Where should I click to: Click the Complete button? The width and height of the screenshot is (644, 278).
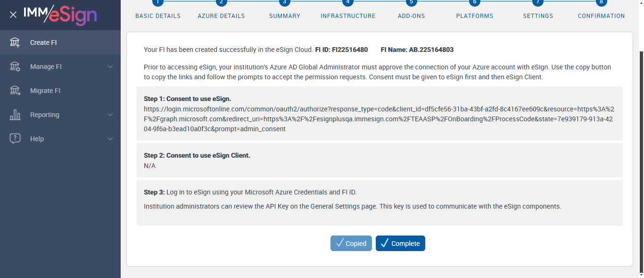[x=400, y=244]
